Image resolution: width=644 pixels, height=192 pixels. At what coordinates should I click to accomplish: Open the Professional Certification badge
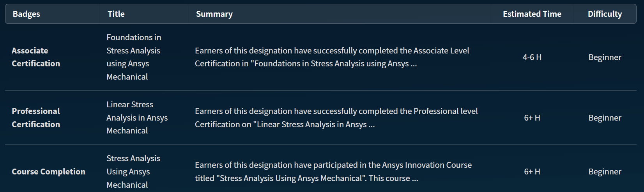[36, 118]
